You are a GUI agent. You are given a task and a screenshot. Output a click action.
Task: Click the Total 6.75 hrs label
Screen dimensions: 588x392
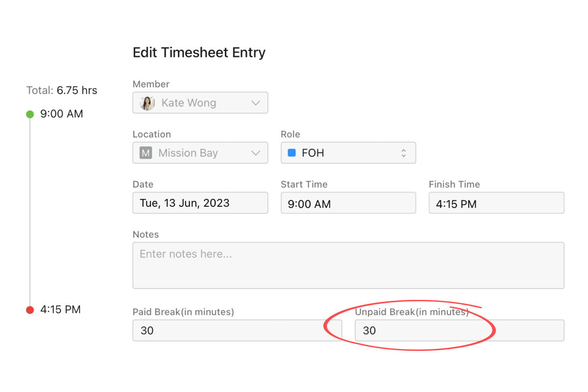[62, 91]
